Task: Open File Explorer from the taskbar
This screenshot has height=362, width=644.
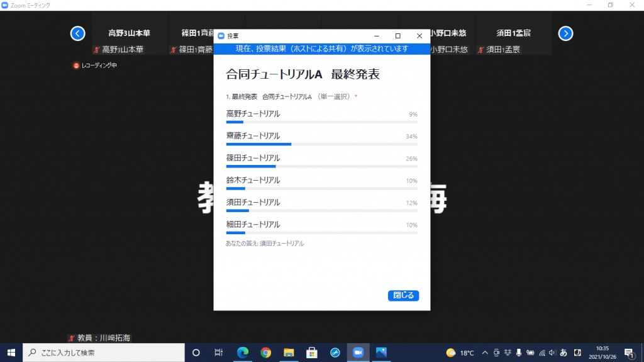Action: pos(289,353)
